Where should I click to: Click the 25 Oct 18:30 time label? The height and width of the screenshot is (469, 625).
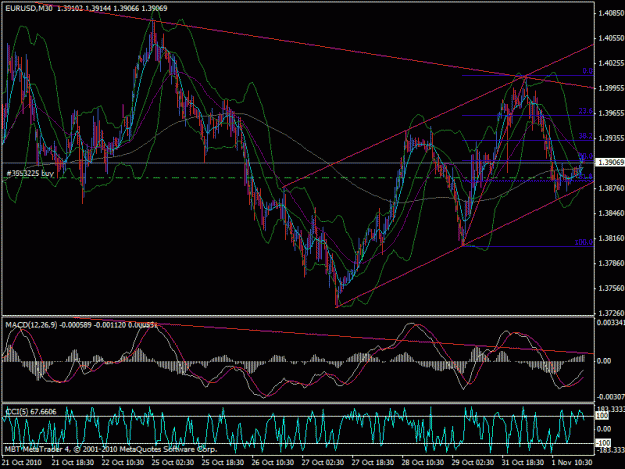[222, 463]
